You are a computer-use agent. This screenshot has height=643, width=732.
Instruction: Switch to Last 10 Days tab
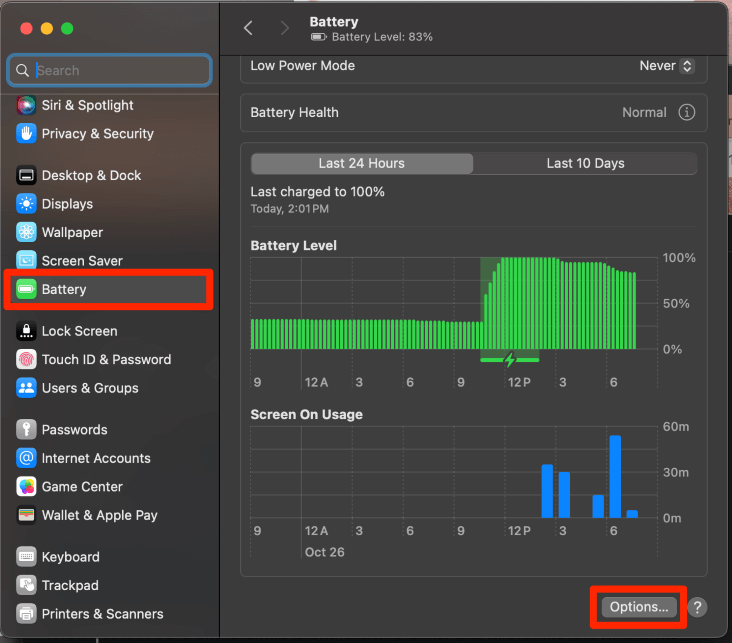click(x=585, y=164)
